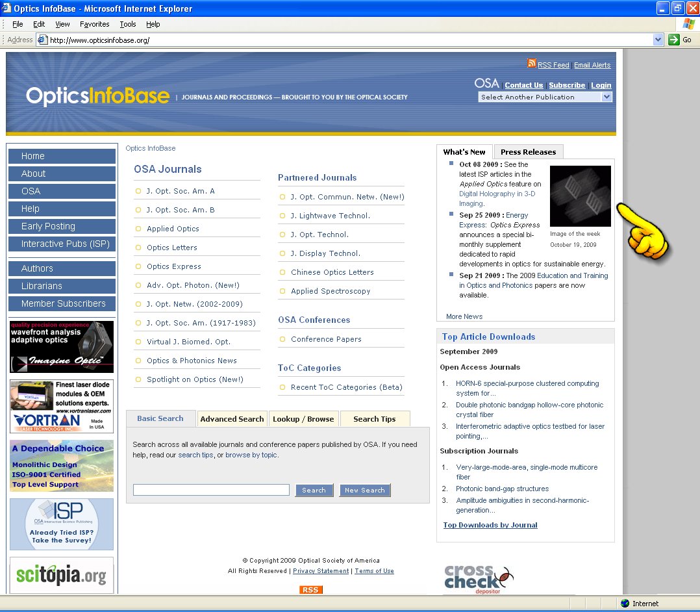Click the Privacy Statement link
Viewport: 700px width, 612px height.
(x=321, y=571)
